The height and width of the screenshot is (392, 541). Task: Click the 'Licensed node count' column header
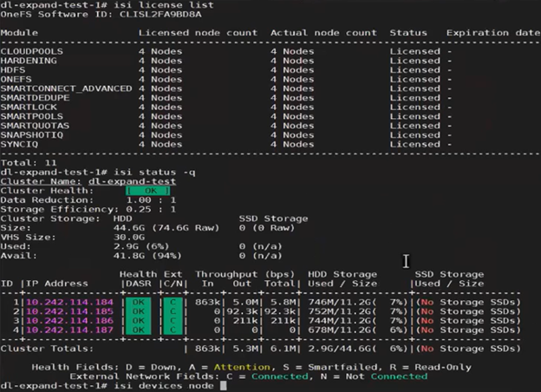tap(198, 33)
